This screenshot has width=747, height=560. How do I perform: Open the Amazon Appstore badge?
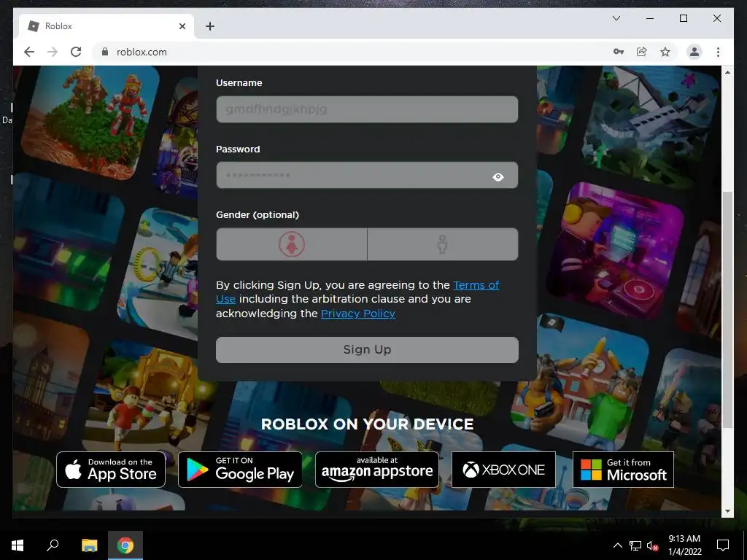click(x=377, y=470)
